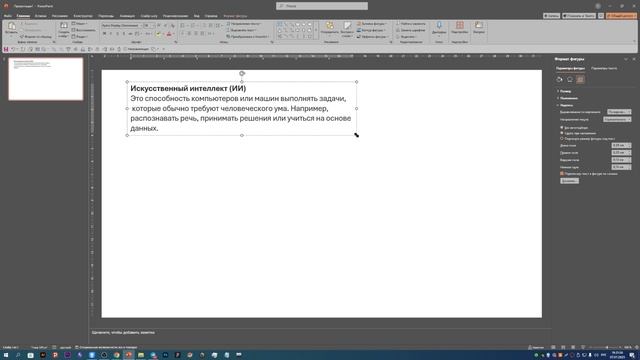Click the rotation handle above the text box
The height and width of the screenshot is (360, 640).
point(242,73)
